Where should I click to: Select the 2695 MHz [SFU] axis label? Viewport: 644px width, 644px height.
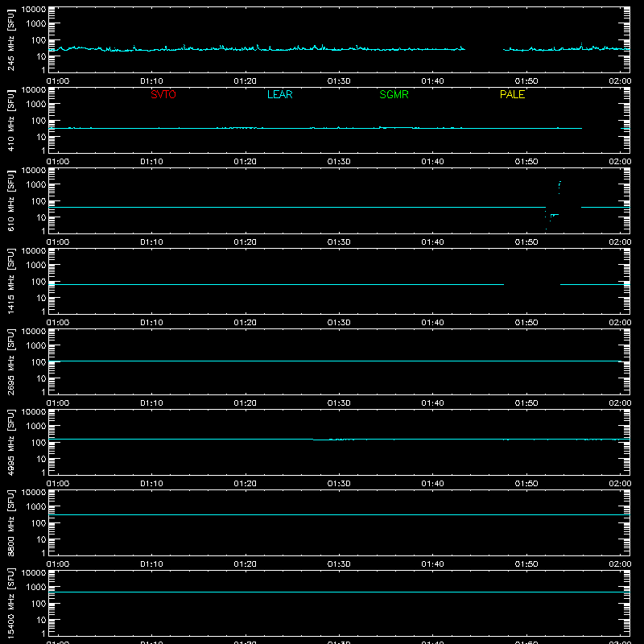[x=10, y=362]
